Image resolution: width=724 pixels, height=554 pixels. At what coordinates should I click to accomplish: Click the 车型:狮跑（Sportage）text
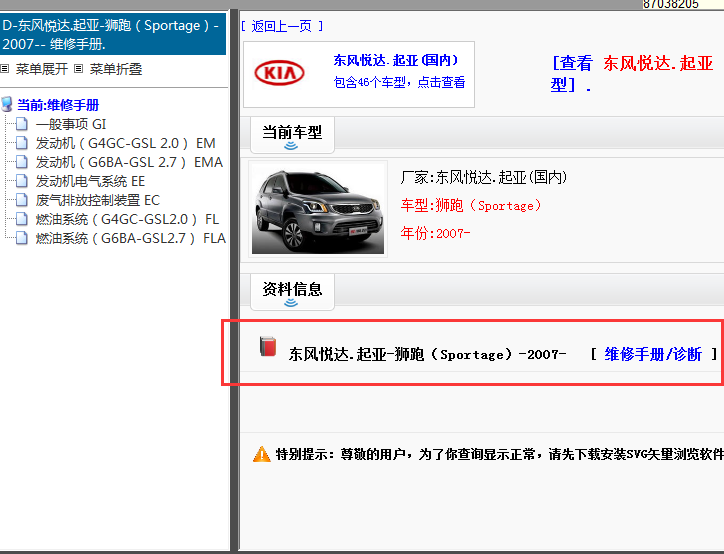point(471,205)
